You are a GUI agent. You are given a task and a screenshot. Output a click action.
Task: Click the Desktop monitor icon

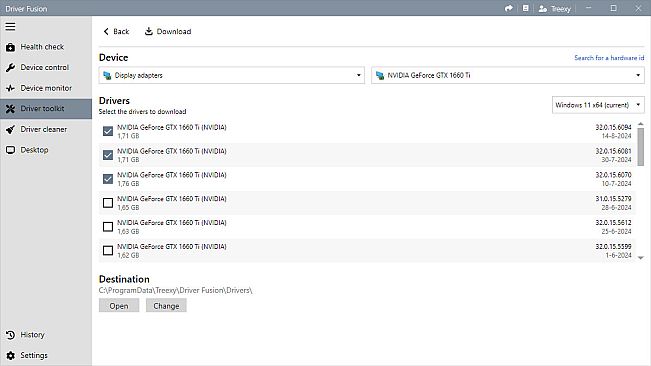pos(10,150)
